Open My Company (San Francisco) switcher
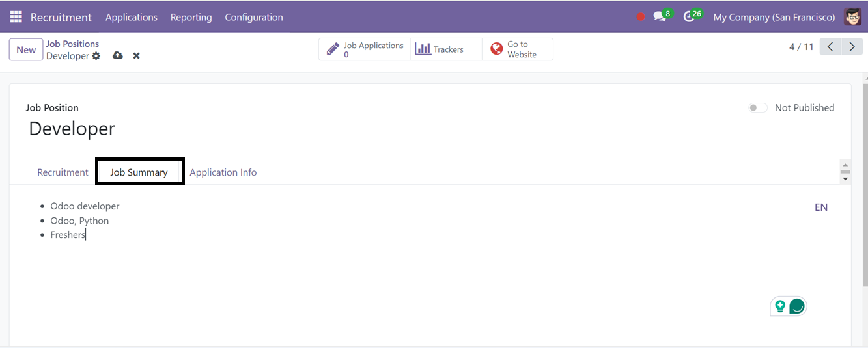The image size is (868, 348). point(774,17)
